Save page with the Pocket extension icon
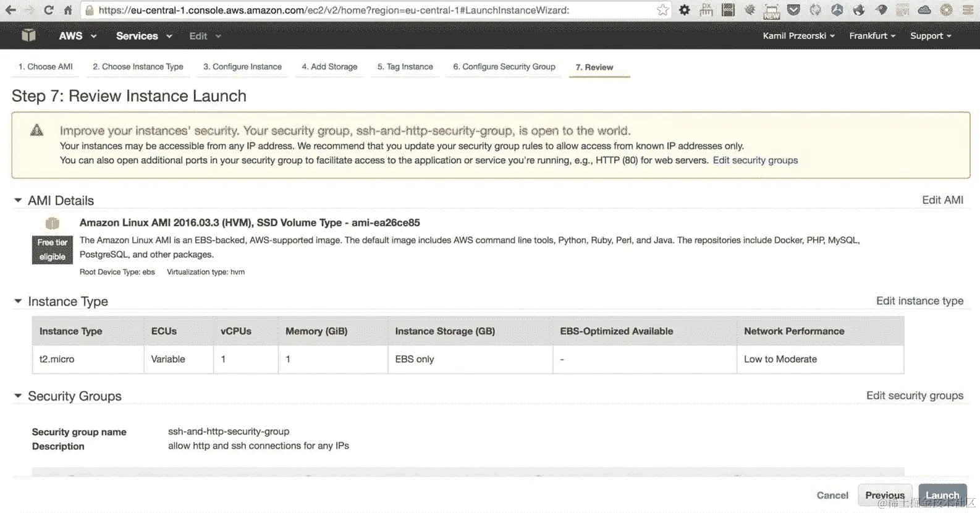This screenshot has height=513, width=980. coord(794,10)
